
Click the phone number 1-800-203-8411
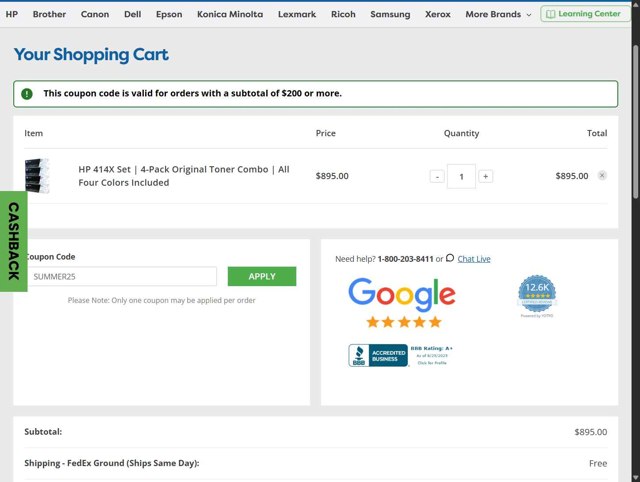click(405, 259)
